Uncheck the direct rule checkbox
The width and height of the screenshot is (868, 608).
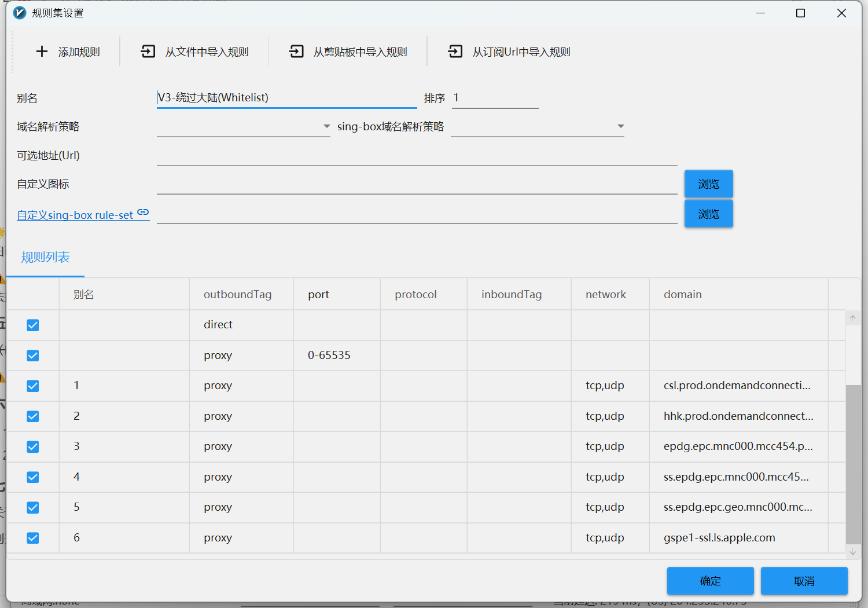click(x=33, y=325)
